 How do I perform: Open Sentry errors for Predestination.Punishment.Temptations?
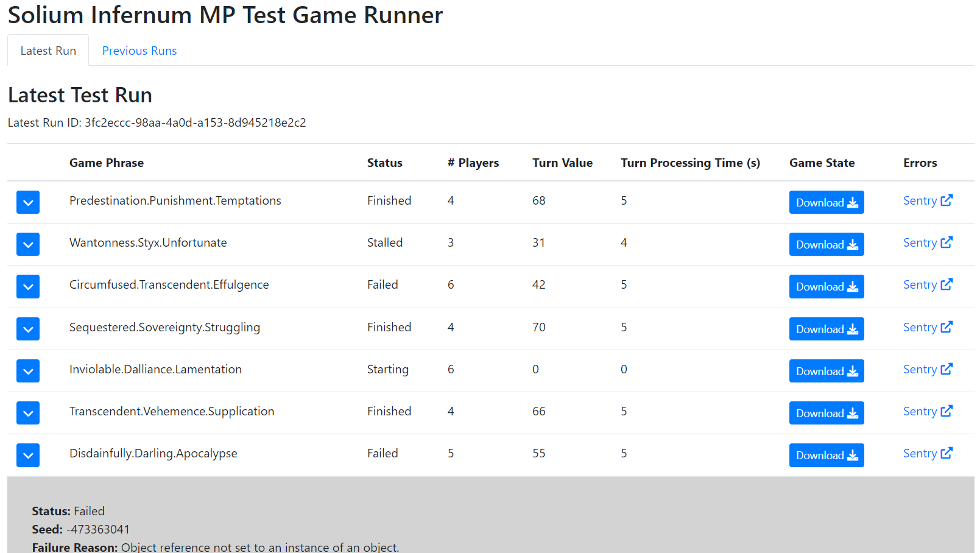click(x=927, y=200)
